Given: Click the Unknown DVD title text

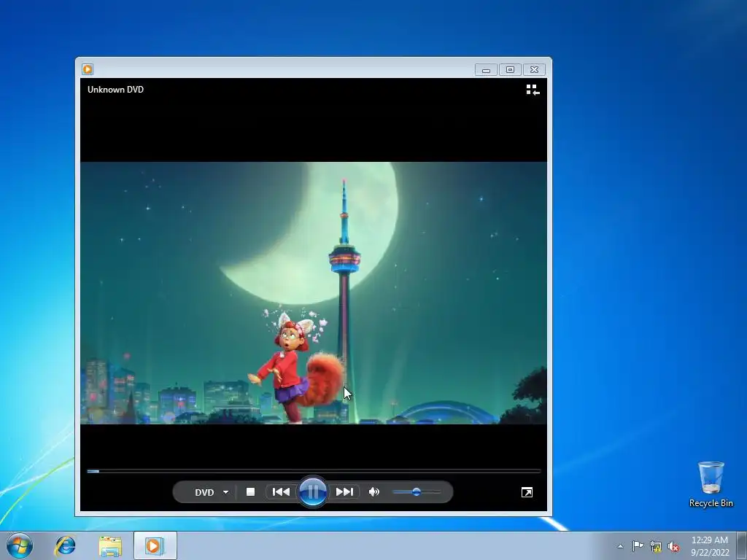Looking at the screenshot, I should 115,90.
